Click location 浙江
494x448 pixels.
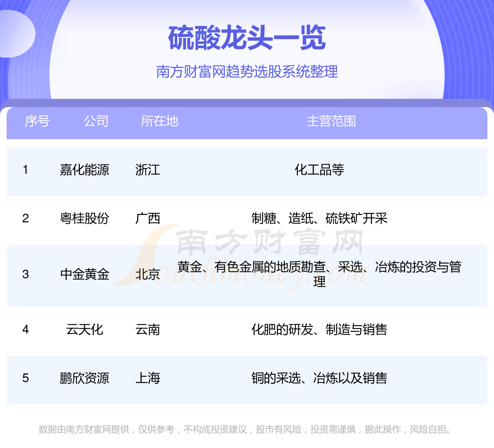(x=148, y=170)
